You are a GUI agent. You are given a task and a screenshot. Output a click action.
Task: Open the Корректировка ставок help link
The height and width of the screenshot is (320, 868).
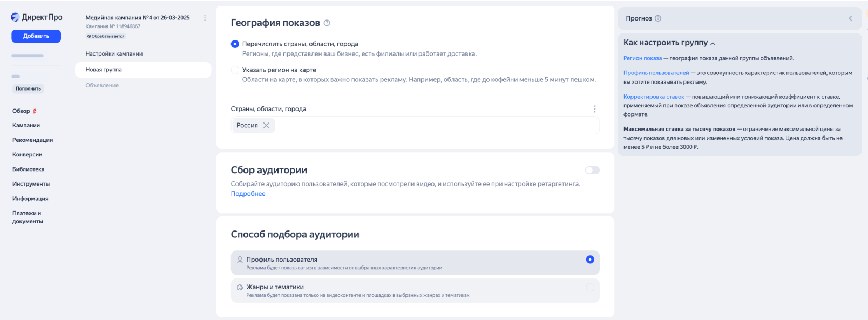point(654,97)
